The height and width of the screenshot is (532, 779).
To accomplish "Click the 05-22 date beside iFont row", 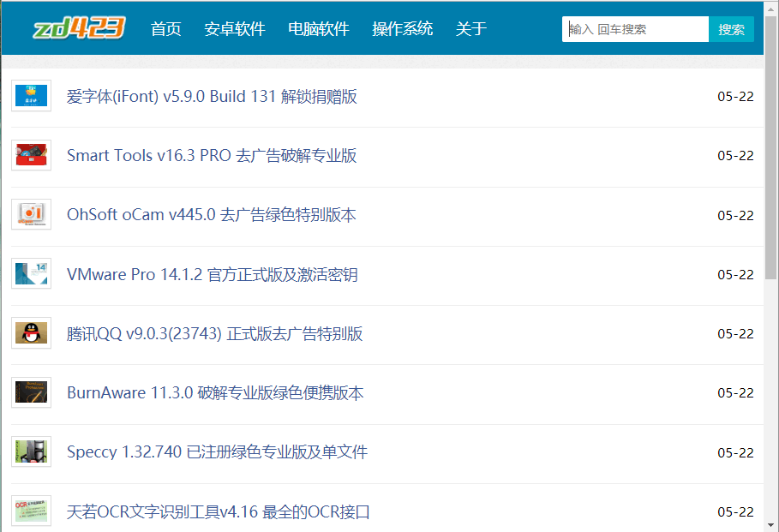I will pos(735,96).
